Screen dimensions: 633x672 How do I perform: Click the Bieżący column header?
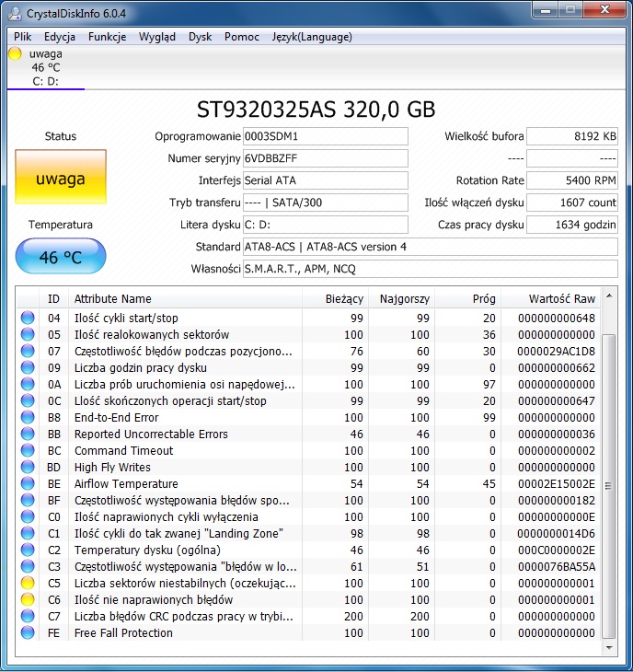pos(335,298)
